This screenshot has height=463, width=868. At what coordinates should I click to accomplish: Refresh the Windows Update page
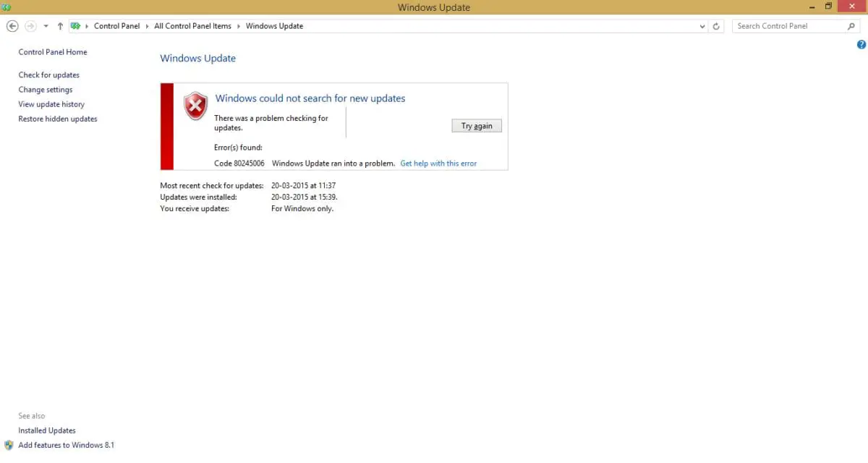click(x=716, y=26)
